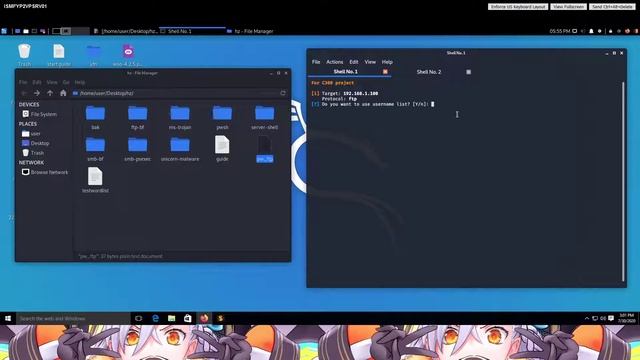Select the Shell No. 1 tab
This screenshot has height=360, width=640.
click(x=345, y=72)
